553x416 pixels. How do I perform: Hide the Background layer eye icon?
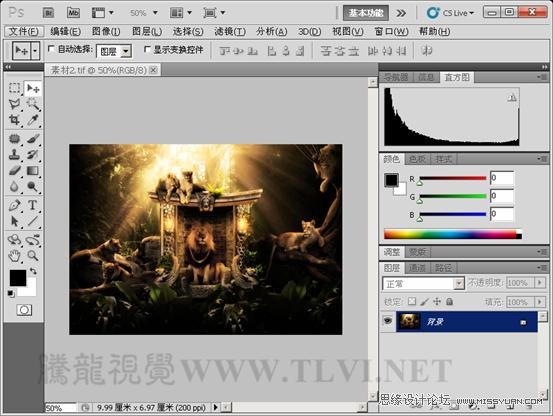pyautogui.click(x=388, y=320)
